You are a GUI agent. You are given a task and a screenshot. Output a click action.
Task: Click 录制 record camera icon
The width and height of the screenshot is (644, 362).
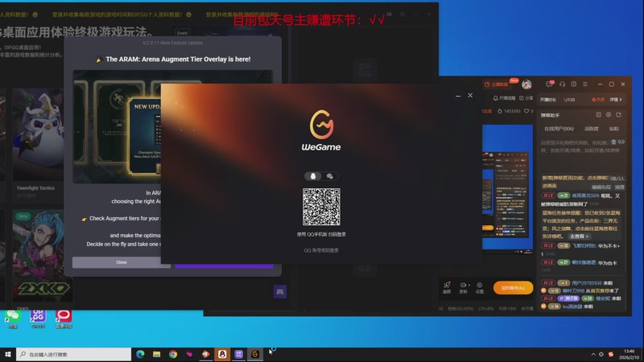pos(463,285)
